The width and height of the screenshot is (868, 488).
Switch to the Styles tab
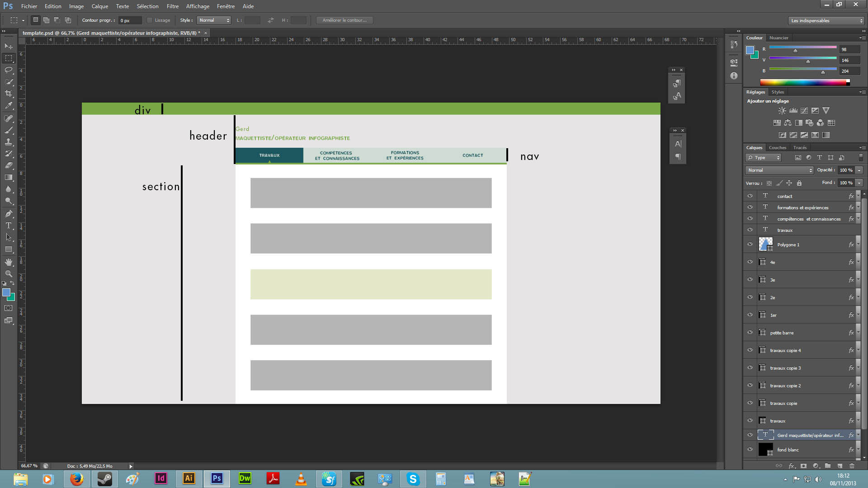click(778, 92)
